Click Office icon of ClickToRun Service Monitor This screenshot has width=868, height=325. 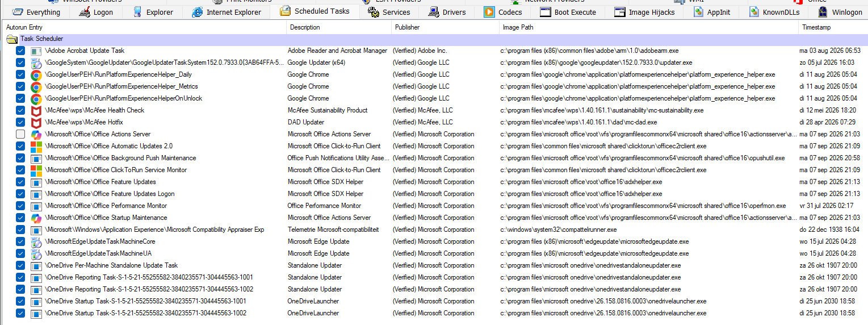[36, 170]
